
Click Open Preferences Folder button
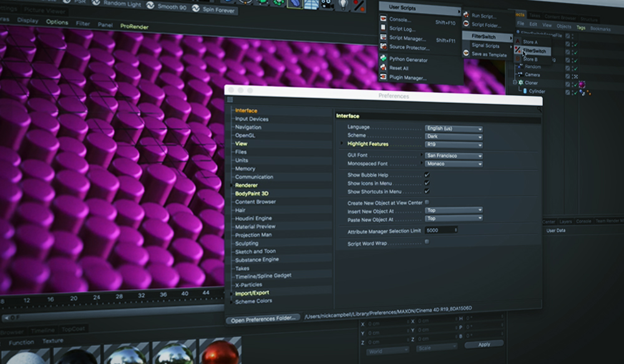tap(263, 320)
